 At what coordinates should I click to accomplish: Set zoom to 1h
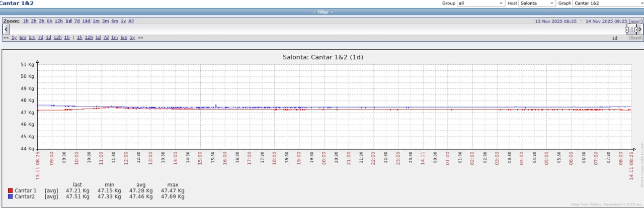tap(26, 21)
